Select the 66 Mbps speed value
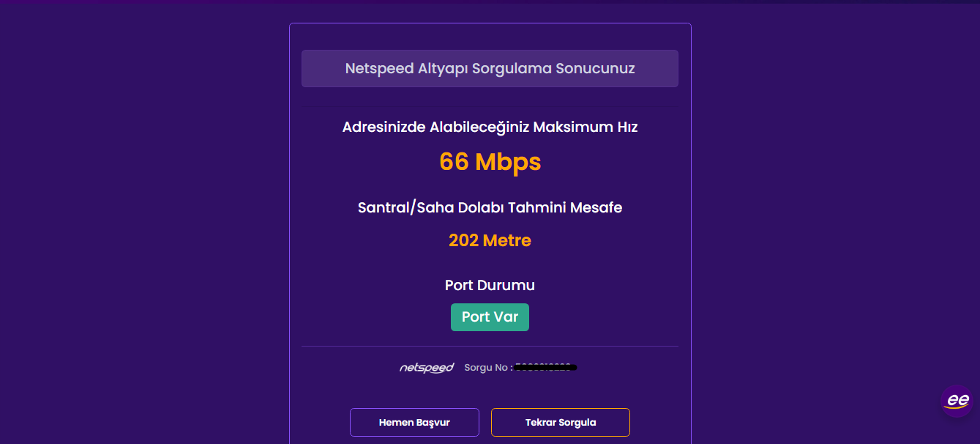 click(x=490, y=162)
